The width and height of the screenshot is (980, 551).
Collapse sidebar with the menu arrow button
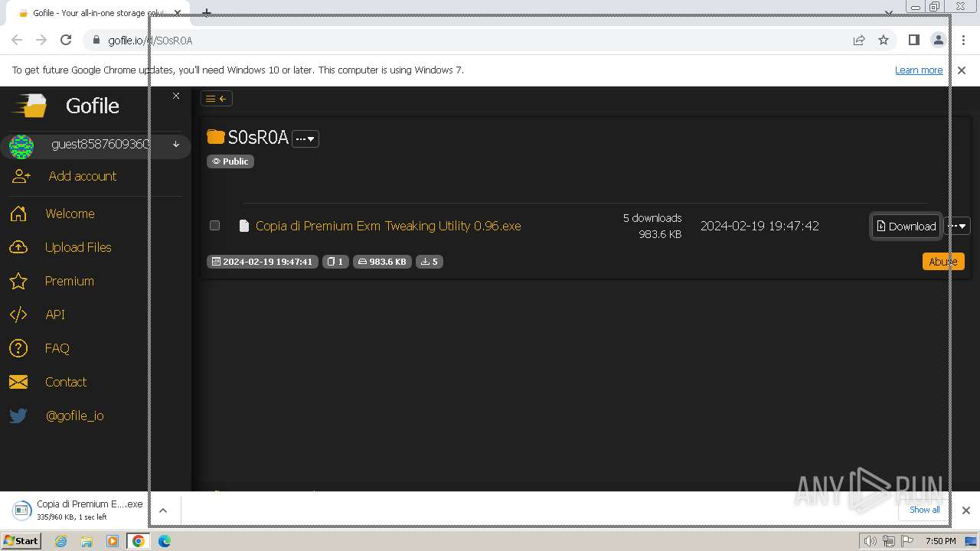pyautogui.click(x=217, y=98)
